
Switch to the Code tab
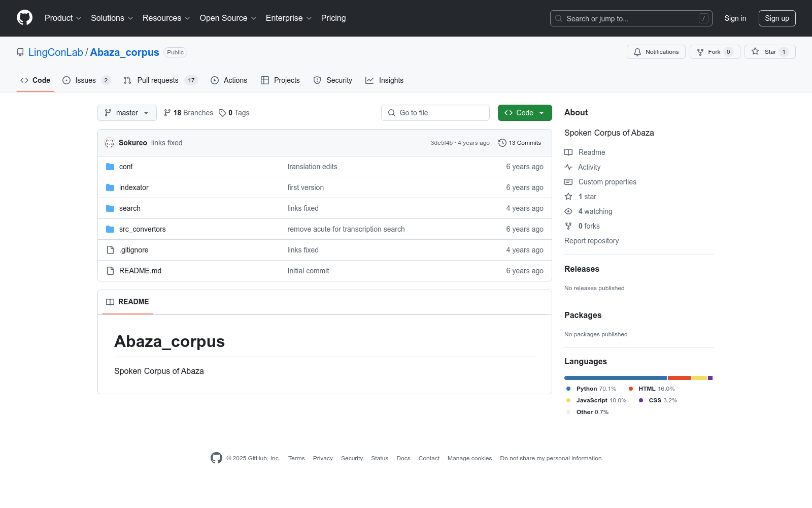click(36, 80)
